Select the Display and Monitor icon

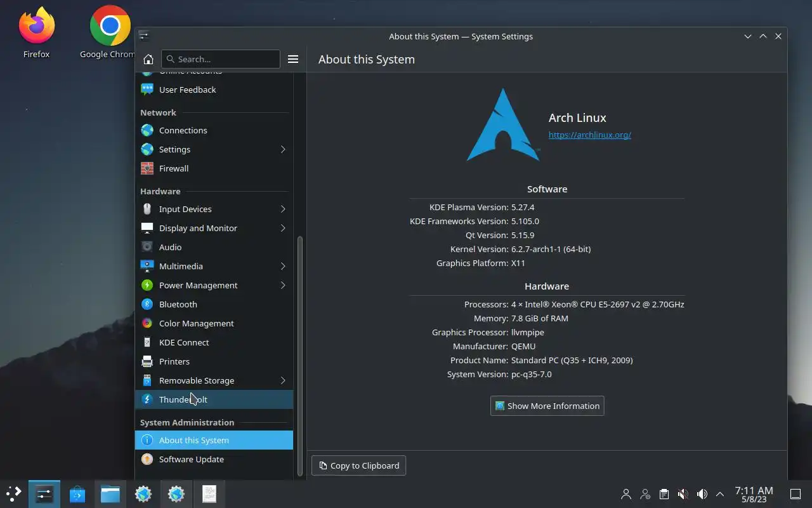tap(147, 228)
